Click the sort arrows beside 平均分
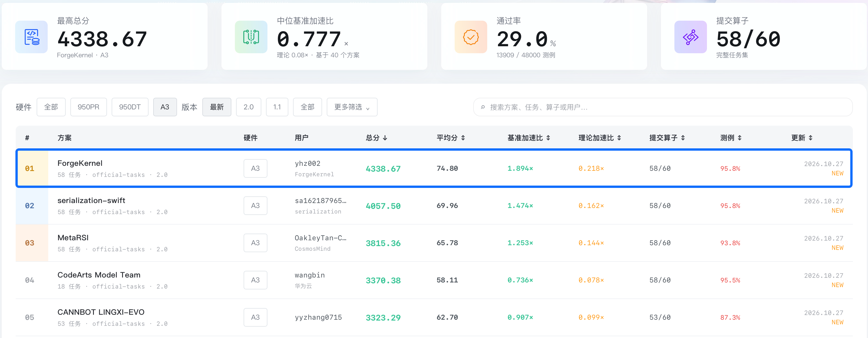Screen dimensions: 868x338 click(463, 138)
